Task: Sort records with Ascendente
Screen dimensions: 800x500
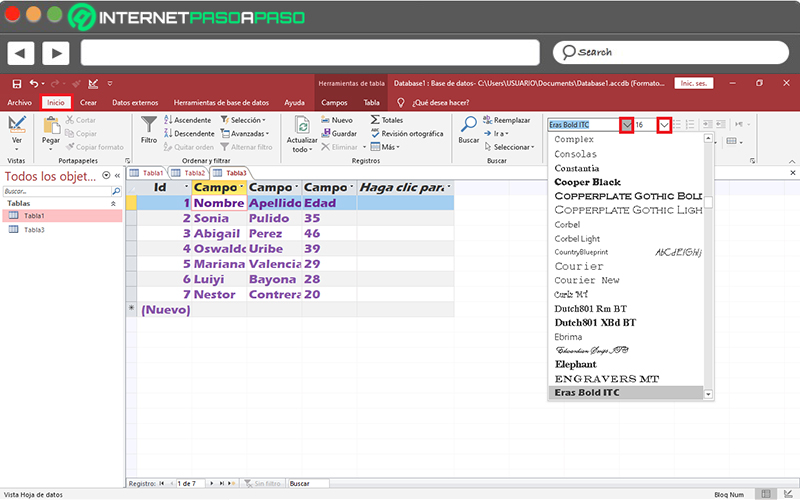Action: click(x=186, y=120)
